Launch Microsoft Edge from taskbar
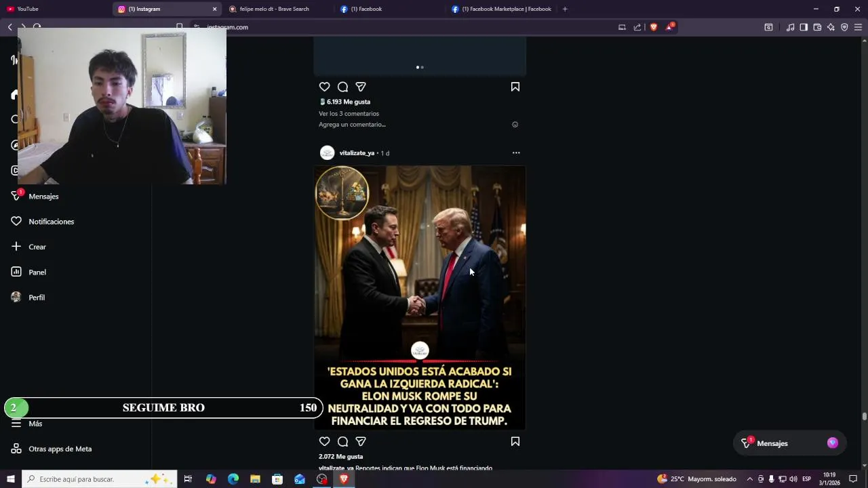This screenshot has width=868, height=488. (233, 479)
